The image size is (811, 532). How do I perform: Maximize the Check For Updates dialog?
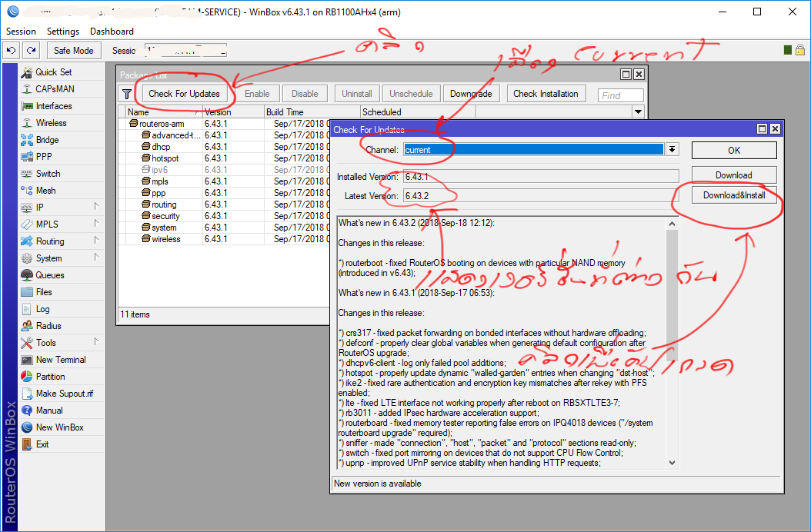(x=762, y=129)
